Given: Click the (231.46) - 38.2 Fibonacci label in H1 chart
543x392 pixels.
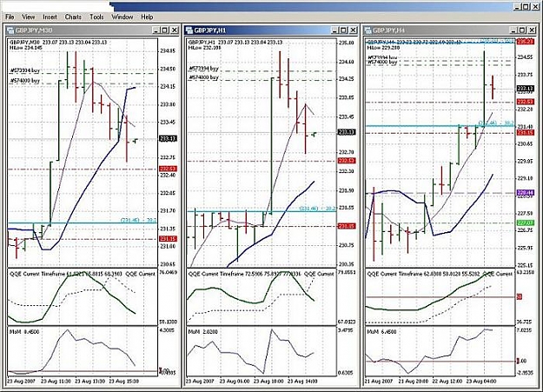Looking at the screenshot, I should pyautogui.click(x=317, y=209).
